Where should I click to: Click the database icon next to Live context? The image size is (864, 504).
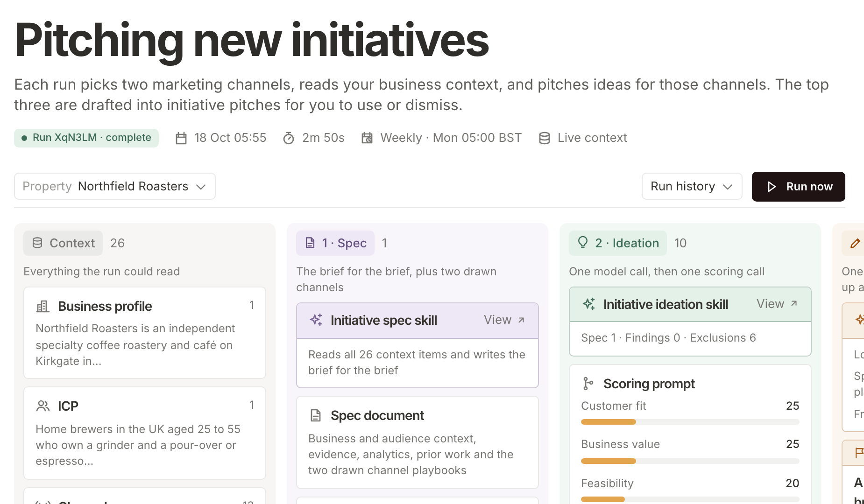click(x=545, y=138)
